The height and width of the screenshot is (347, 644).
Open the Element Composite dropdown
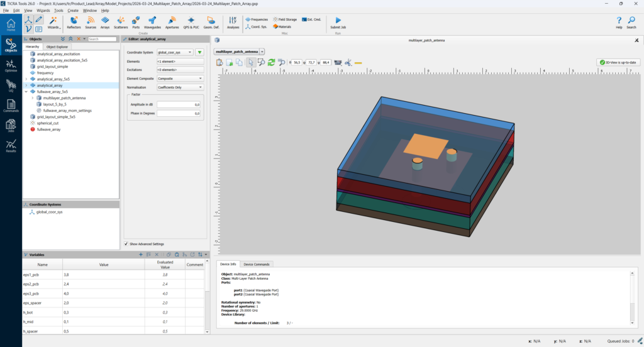tap(180, 79)
